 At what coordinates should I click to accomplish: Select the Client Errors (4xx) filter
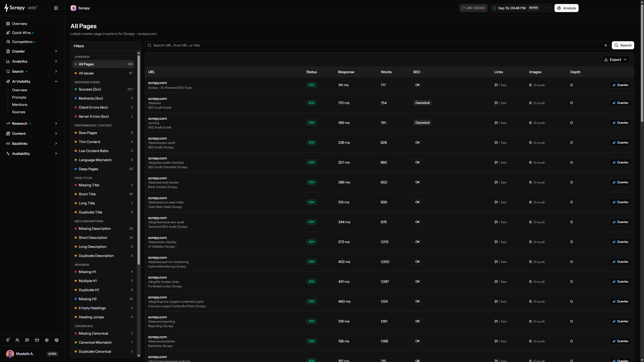pyautogui.click(x=104, y=107)
